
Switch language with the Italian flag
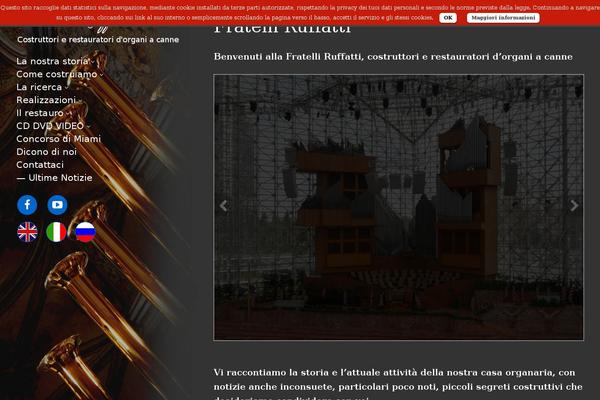[x=56, y=232]
